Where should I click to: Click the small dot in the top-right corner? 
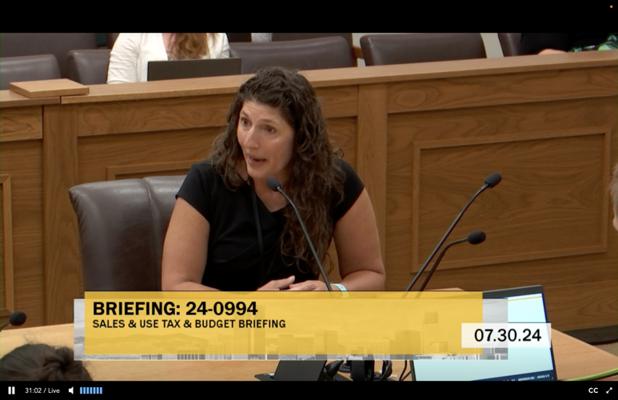pos(612,6)
